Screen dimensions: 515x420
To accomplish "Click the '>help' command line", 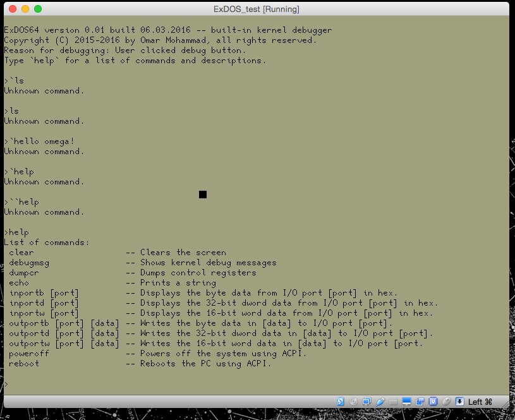I will 16,232.
